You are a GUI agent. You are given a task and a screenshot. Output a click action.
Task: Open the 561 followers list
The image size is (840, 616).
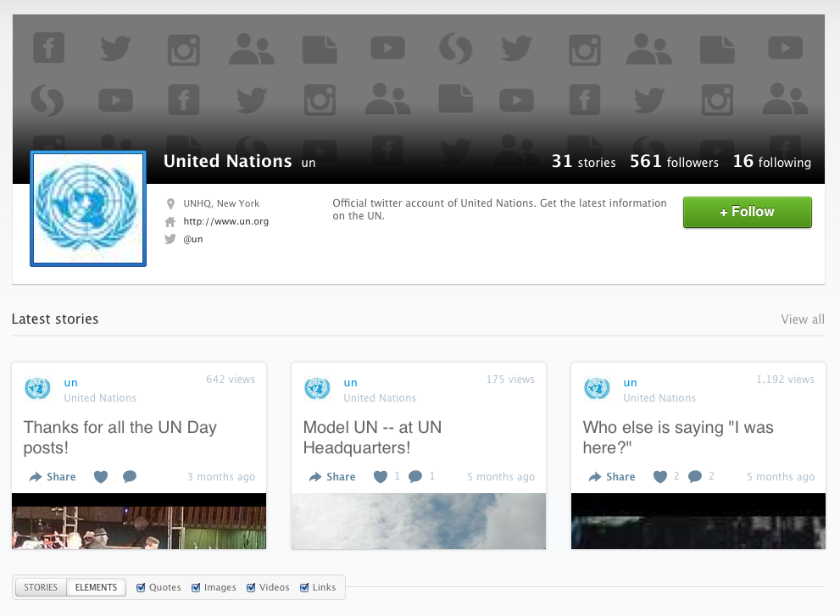(674, 161)
